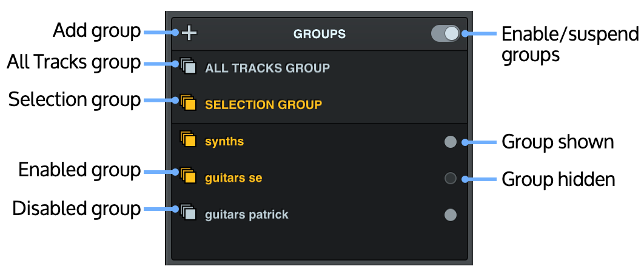Screen dimensions: 644x269
Task: Select the synths group name
Action: tap(224, 142)
